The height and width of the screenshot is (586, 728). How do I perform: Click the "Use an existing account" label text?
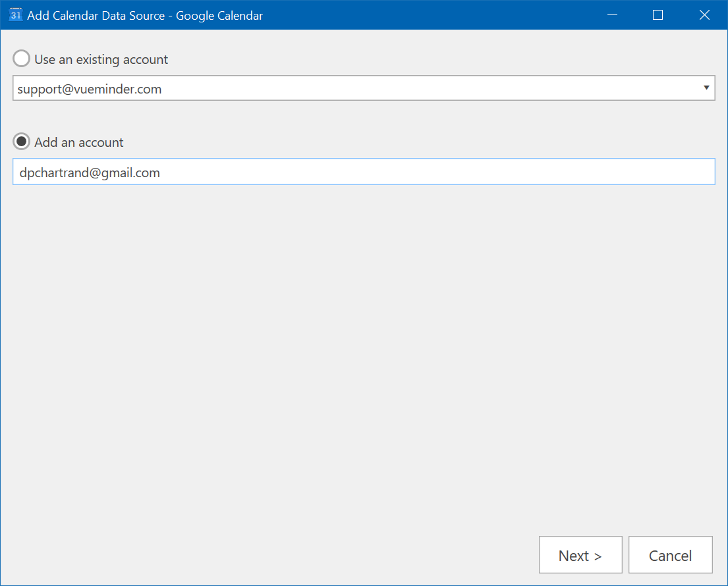click(x=101, y=59)
